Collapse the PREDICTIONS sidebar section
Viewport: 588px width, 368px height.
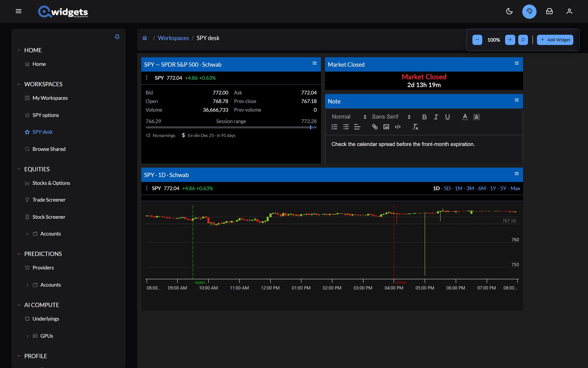(19, 254)
